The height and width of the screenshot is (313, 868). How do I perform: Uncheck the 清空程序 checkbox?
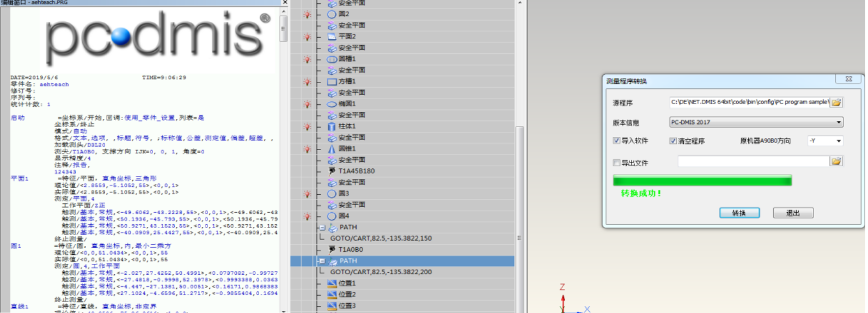673,141
